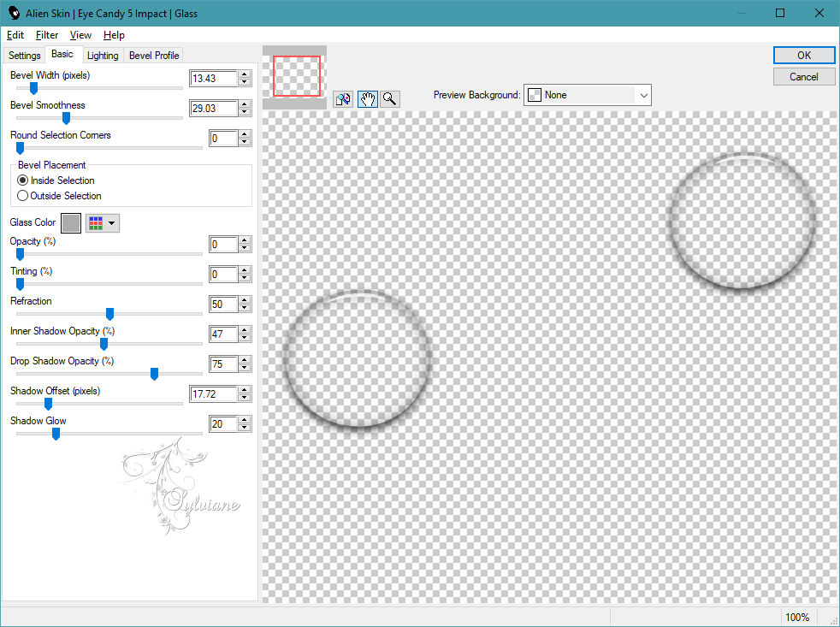840x627 pixels.
Task: Open the Edit menu
Action: [15, 35]
